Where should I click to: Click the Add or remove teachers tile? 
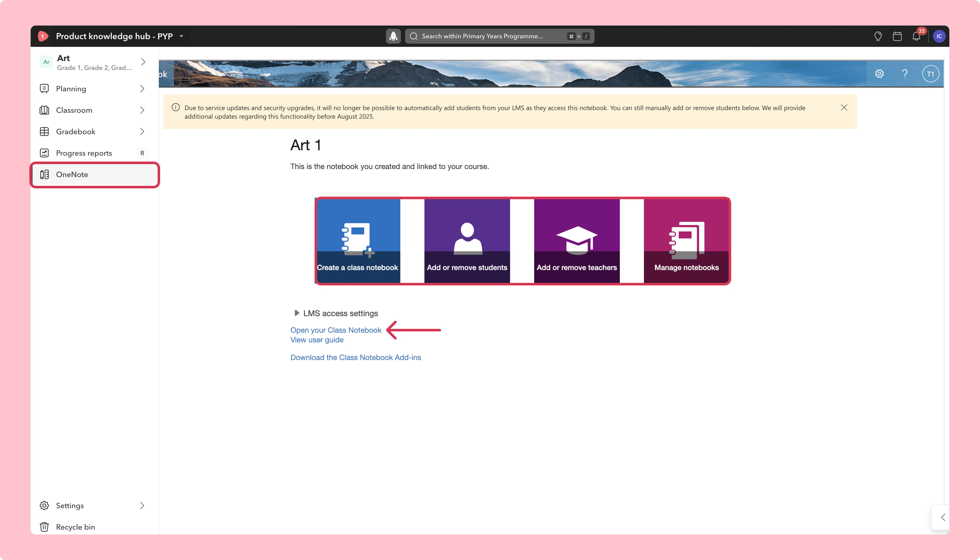577,241
